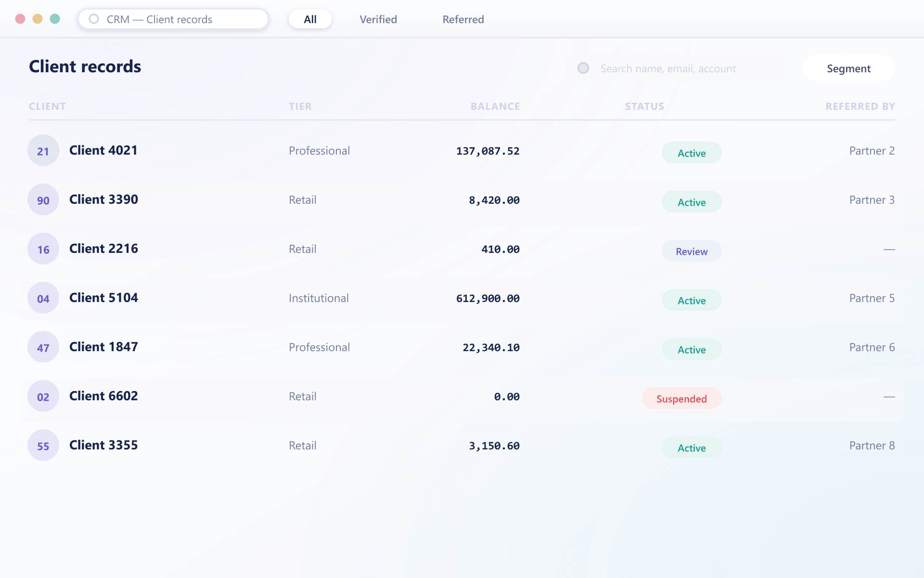Screen dimensions: 924x578
Task: Click the balance 612,900.00
Action: (488, 299)
